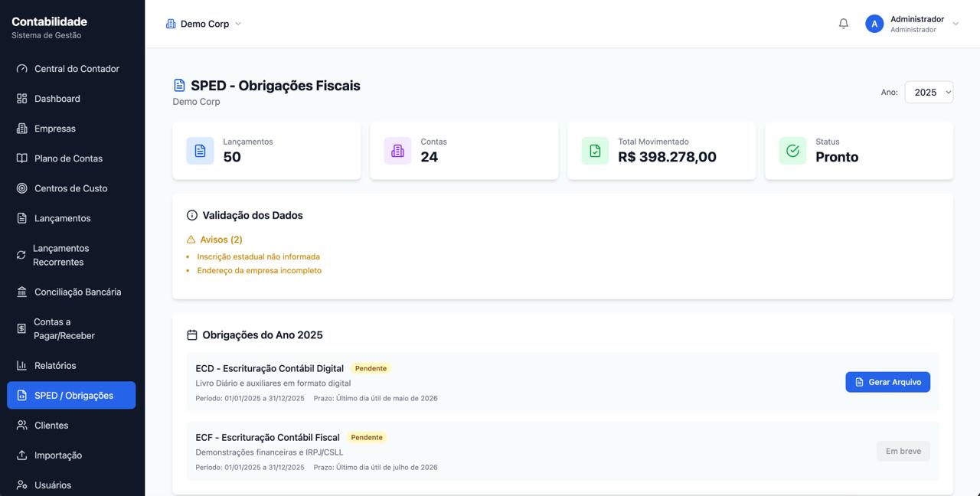The width and height of the screenshot is (980, 496).
Task: Click the Avisos warning triangle icon
Action: pos(191,240)
